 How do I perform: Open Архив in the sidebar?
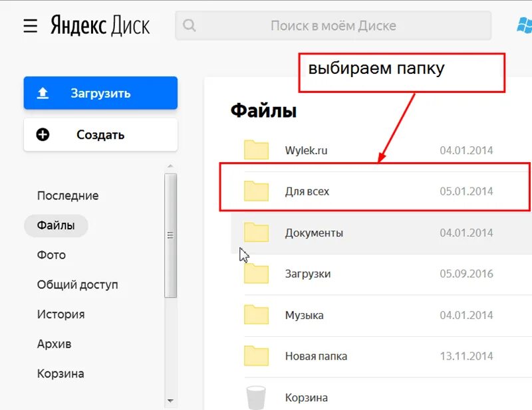pos(55,344)
